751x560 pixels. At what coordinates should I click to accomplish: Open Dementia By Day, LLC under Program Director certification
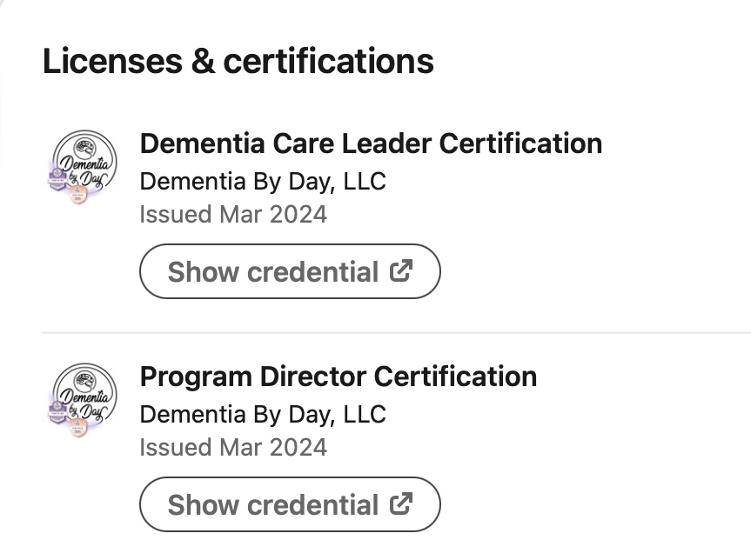pos(263,415)
